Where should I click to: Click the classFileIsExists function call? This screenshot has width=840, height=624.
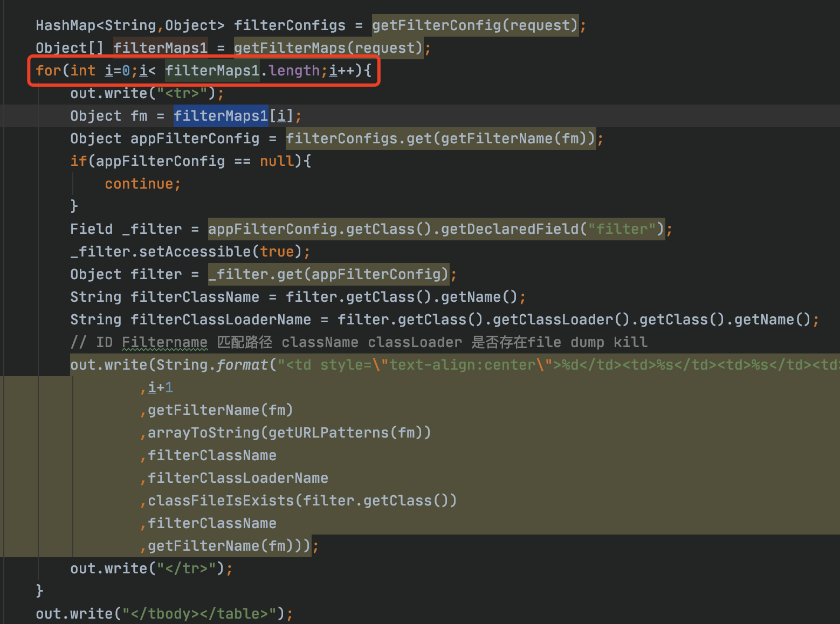(221, 501)
